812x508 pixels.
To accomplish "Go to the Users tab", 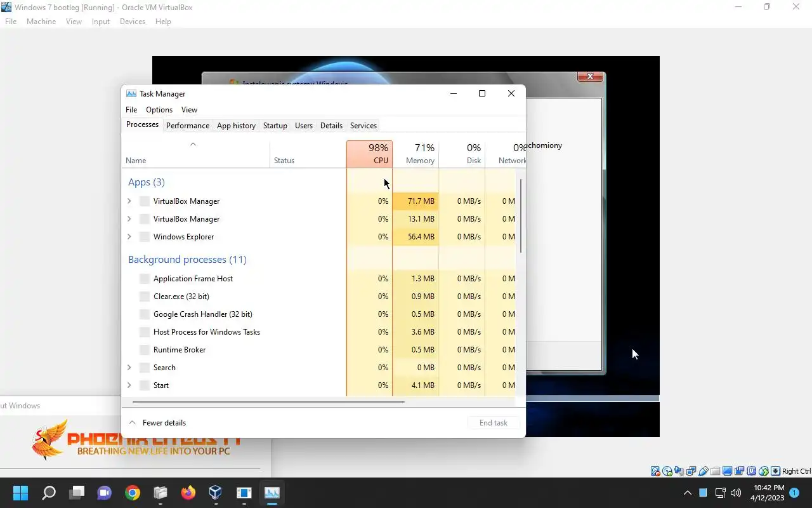I will click(x=304, y=126).
